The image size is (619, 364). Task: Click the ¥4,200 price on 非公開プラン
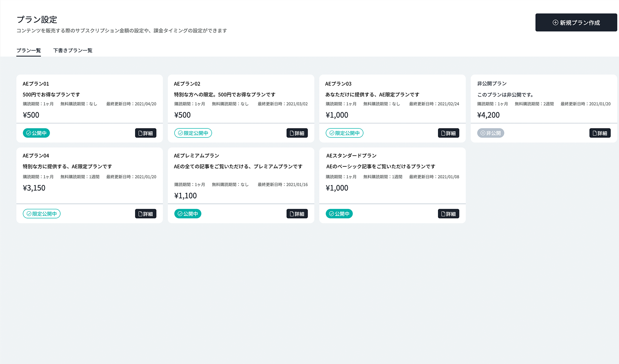click(x=488, y=115)
